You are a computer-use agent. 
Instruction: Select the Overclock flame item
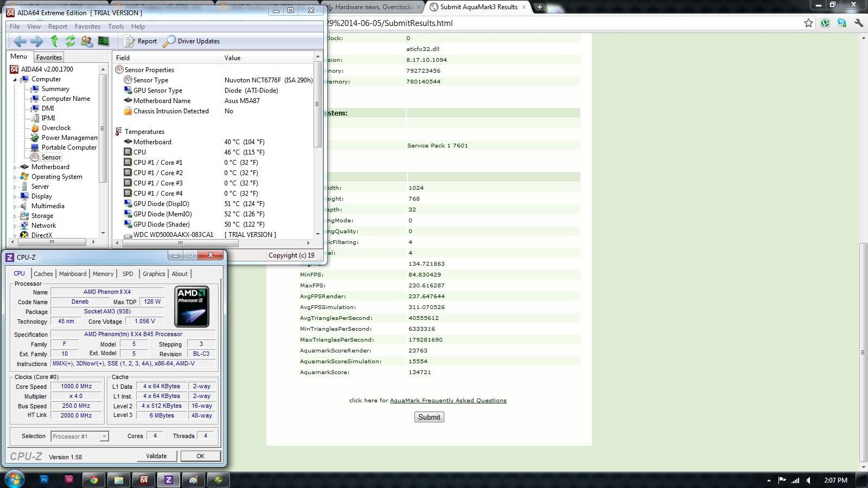coord(50,128)
